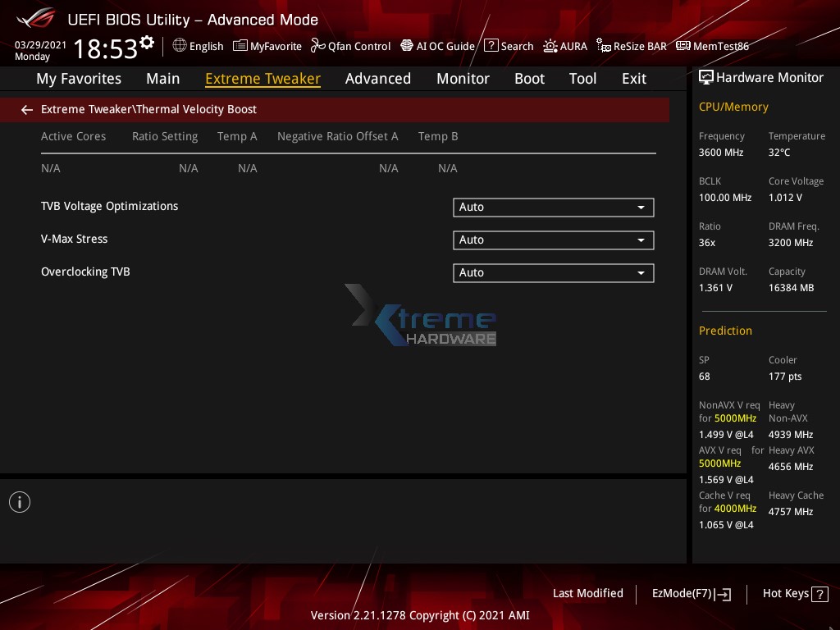
Task: Open the Overclocking TVB dropdown
Action: pos(553,272)
